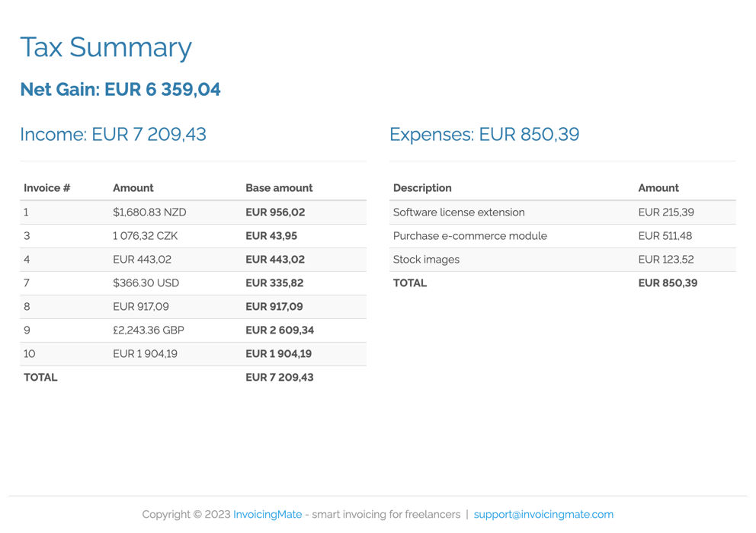Click the 1 076,32 CZK amount cell
The height and width of the screenshot is (533, 756).
(144, 235)
